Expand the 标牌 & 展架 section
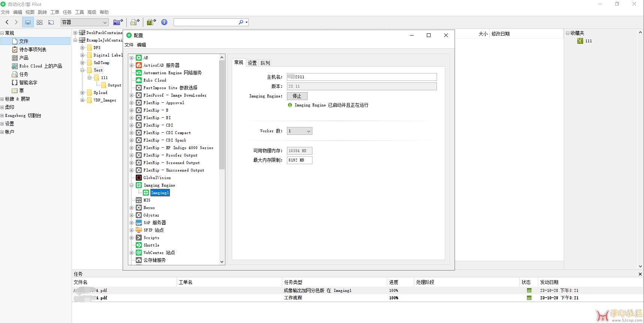Screen dimensions: 644x323 coord(2,99)
